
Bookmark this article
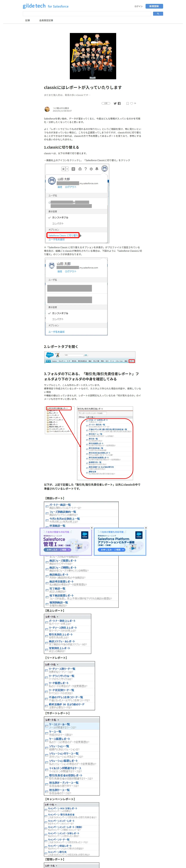(x=128, y=103)
